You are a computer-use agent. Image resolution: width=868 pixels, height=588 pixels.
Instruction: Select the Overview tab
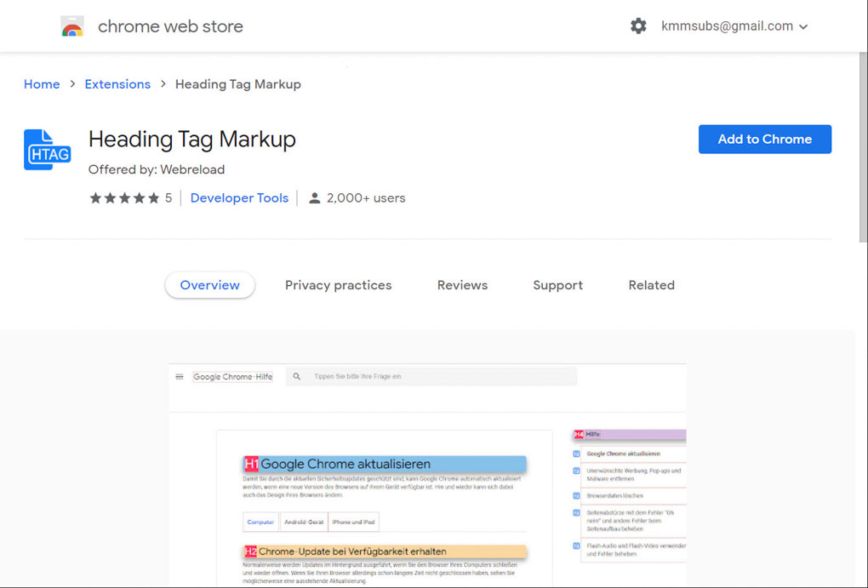pyautogui.click(x=210, y=285)
